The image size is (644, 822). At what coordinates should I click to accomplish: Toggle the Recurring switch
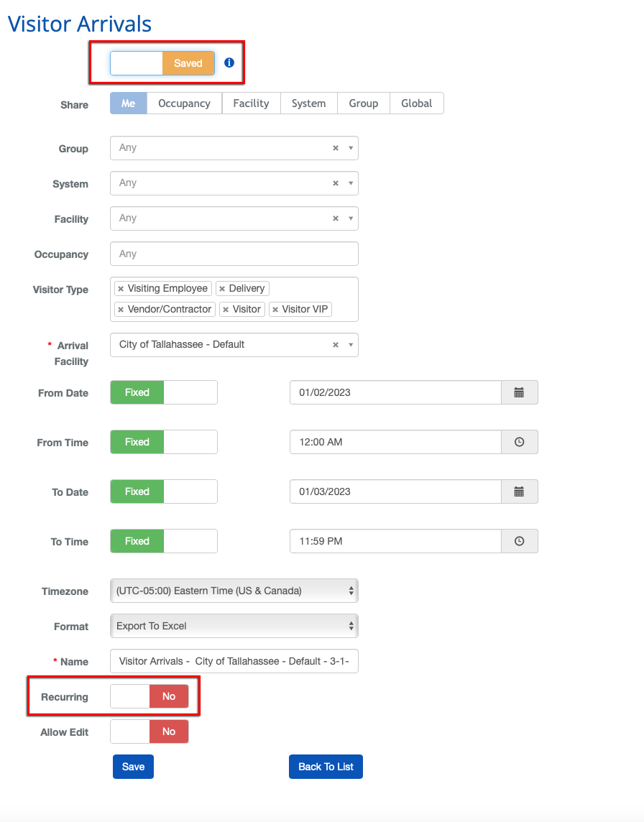(x=149, y=696)
